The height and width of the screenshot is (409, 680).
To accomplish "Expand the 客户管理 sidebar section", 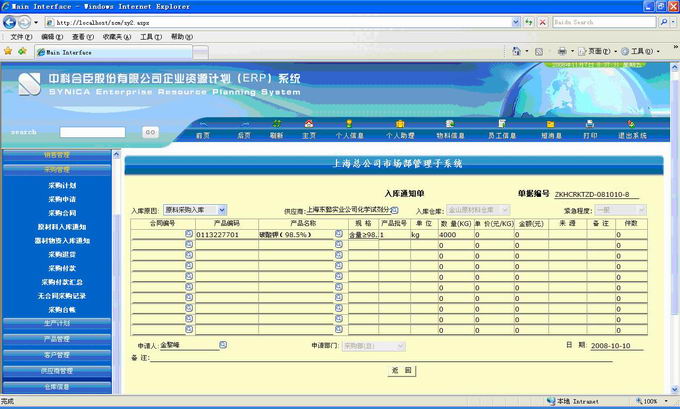I will click(x=57, y=355).
